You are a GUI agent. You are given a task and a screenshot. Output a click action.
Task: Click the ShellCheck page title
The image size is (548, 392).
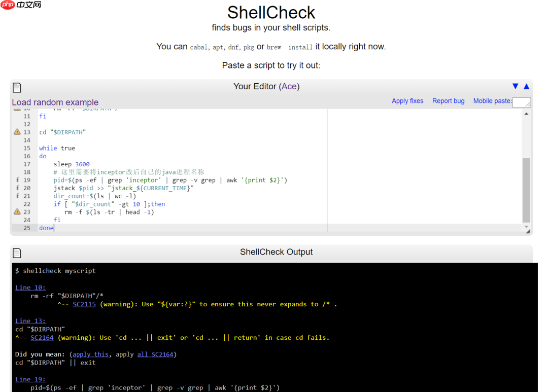271,13
